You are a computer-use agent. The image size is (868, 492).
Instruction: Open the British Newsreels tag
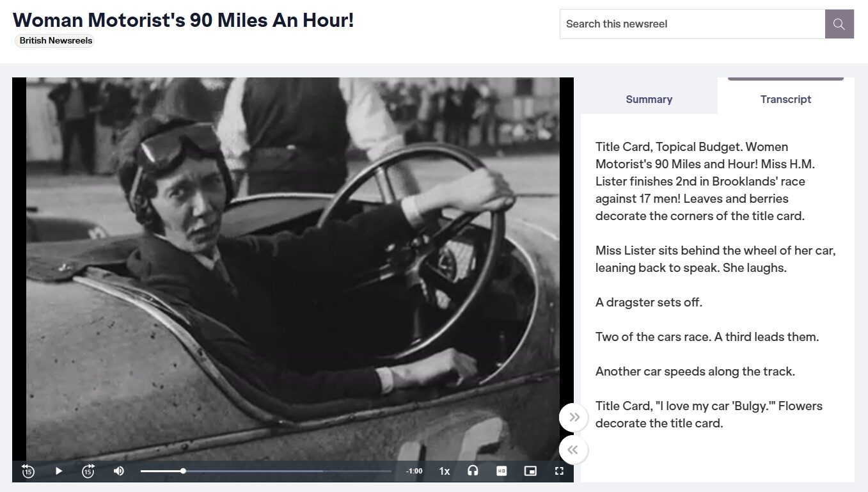point(54,40)
